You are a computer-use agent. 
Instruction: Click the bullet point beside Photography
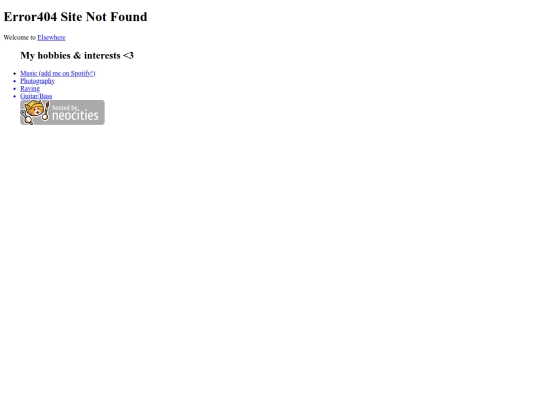(x=14, y=81)
